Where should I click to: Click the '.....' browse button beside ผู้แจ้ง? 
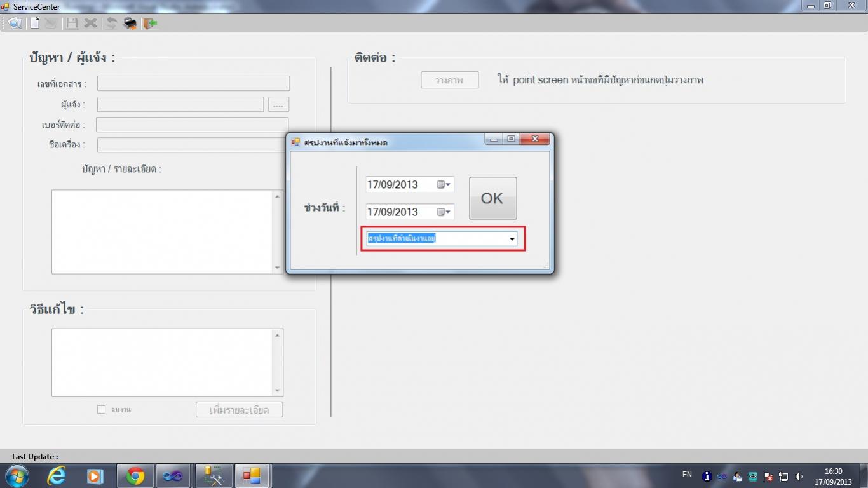point(278,104)
